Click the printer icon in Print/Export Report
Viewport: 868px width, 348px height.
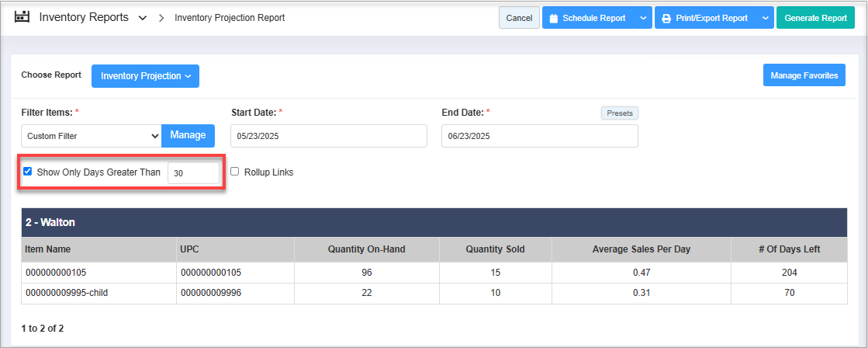tap(666, 19)
